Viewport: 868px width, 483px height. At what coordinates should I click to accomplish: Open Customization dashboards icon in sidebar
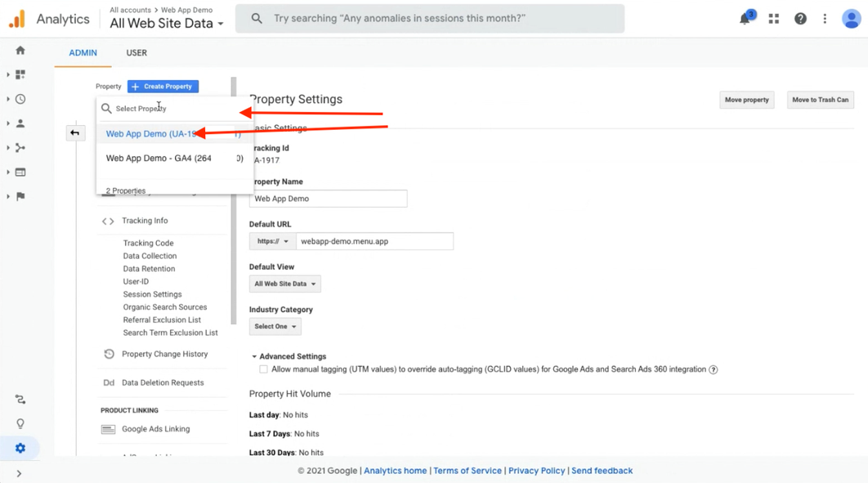[20, 74]
